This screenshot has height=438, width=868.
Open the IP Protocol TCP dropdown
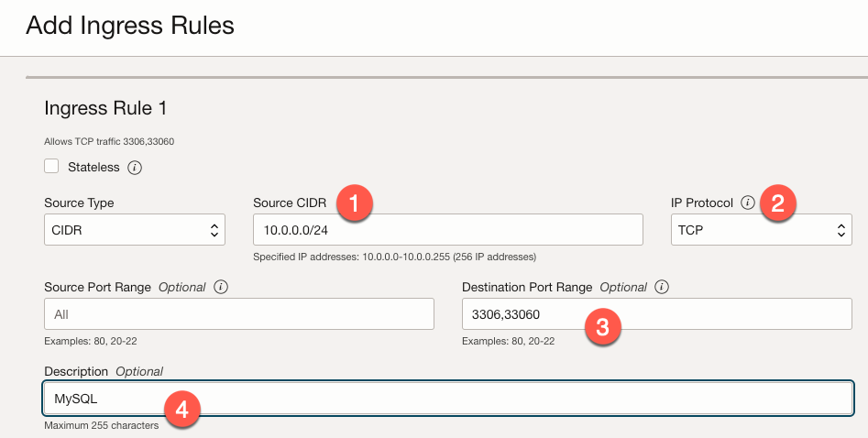coord(761,230)
